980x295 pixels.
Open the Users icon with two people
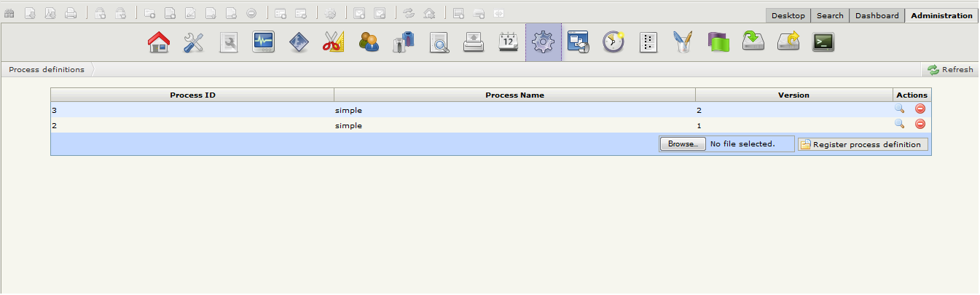click(x=369, y=42)
